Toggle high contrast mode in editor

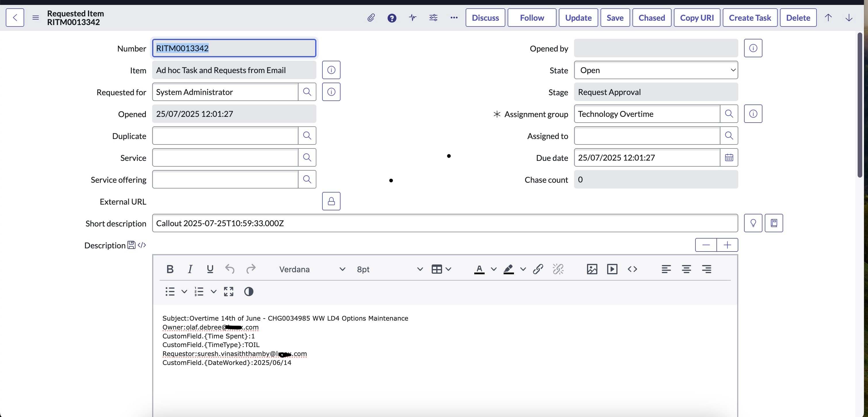click(x=248, y=291)
